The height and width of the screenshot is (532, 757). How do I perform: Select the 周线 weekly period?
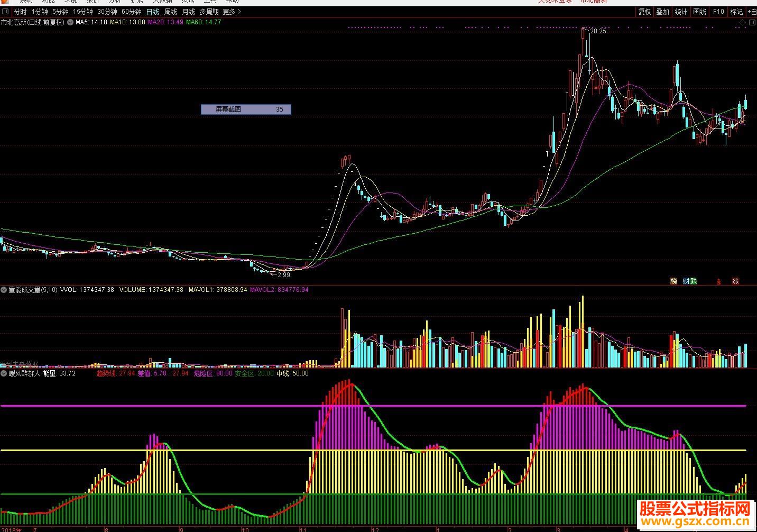(171, 12)
